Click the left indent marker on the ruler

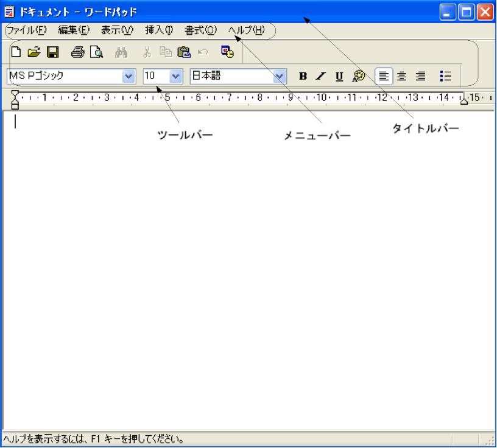[15, 99]
